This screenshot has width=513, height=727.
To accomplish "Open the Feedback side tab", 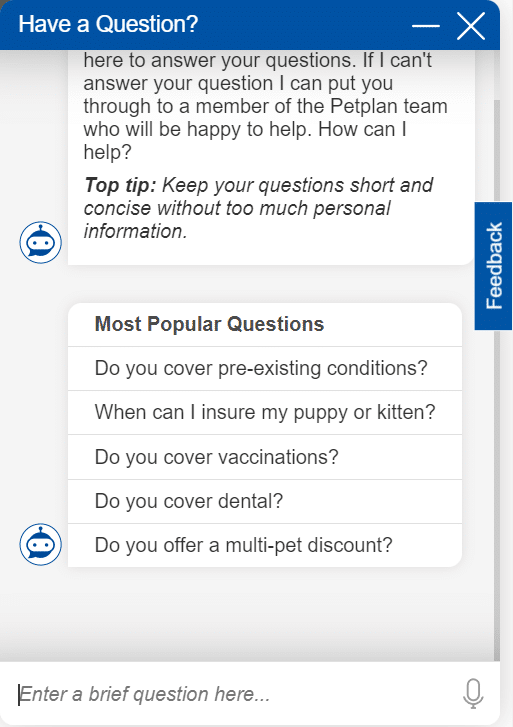I will [x=494, y=266].
